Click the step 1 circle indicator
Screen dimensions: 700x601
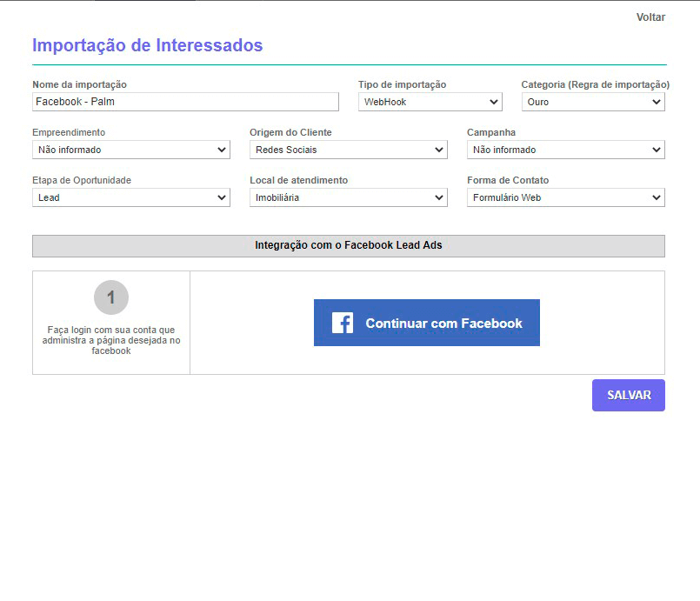click(x=110, y=297)
